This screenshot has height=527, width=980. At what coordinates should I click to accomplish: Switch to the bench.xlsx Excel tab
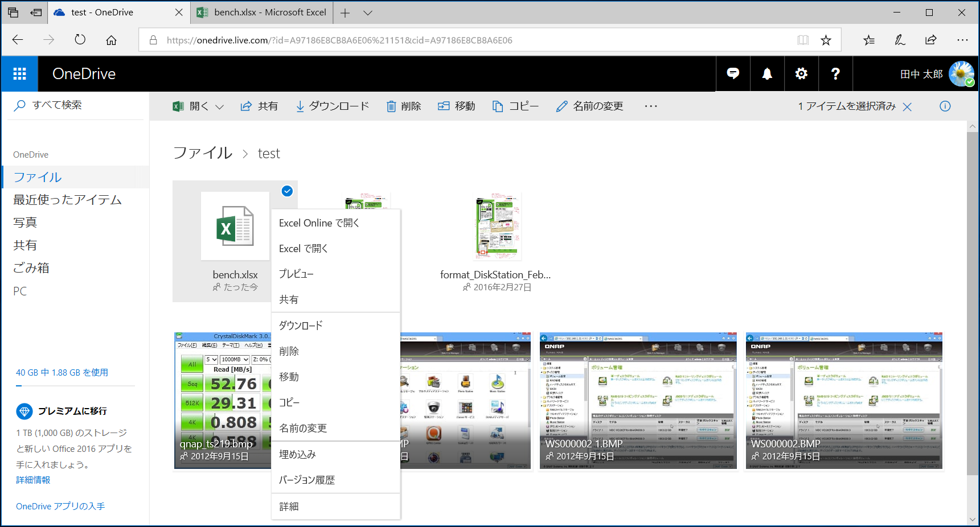[262, 12]
